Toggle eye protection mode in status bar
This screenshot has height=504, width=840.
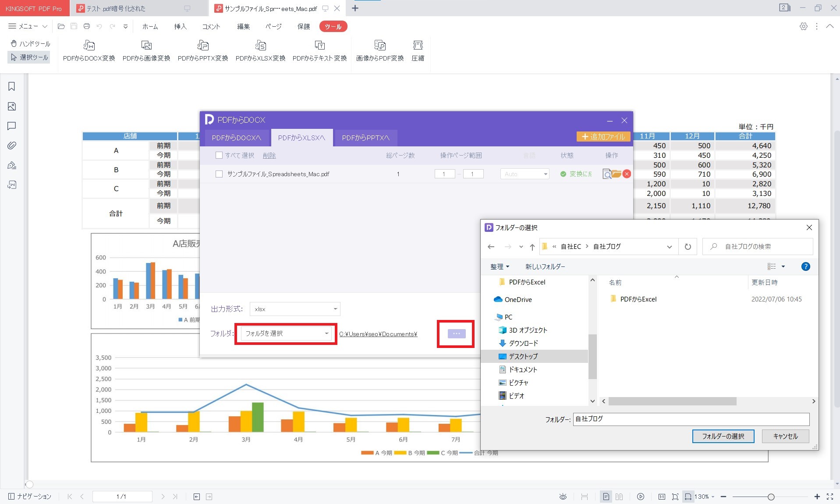pyautogui.click(x=563, y=497)
